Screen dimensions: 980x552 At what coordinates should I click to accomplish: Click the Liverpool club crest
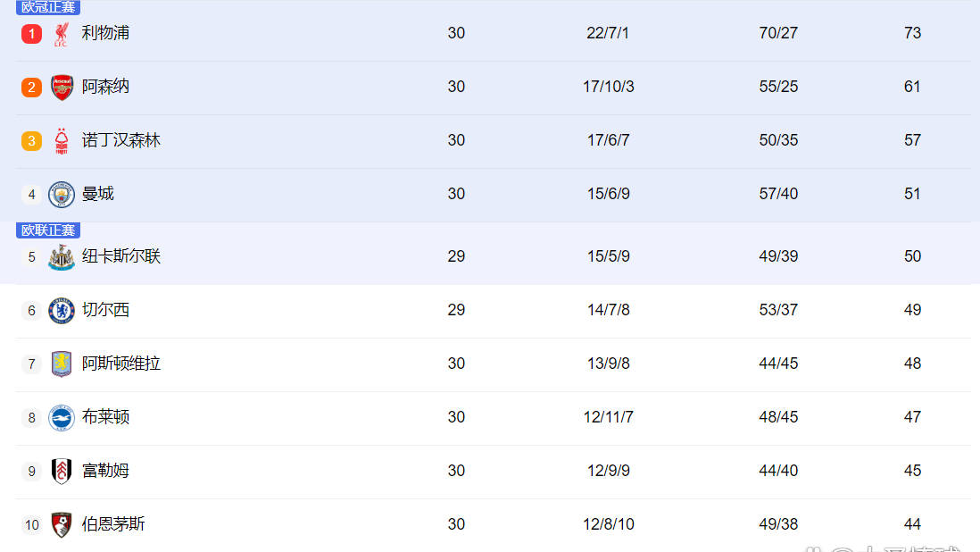click(x=62, y=34)
